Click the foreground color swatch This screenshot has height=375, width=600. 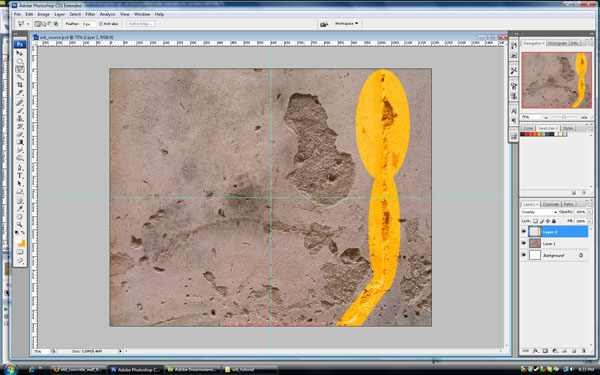click(18, 241)
